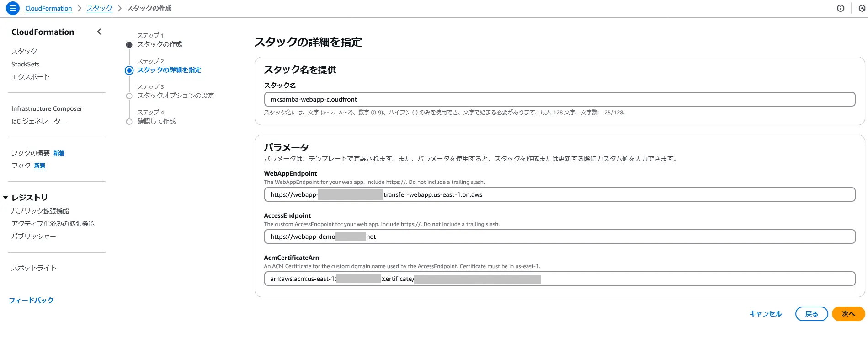Open the hamburger navigation menu icon
The image size is (868, 339).
[x=13, y=8]
